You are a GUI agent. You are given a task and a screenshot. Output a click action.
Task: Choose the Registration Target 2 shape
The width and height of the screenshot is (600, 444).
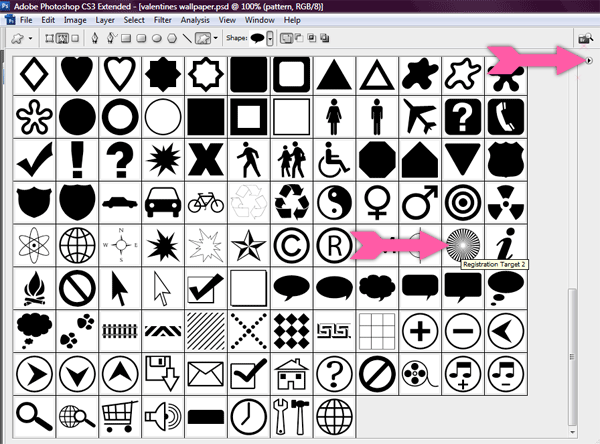tap(463, 245)
